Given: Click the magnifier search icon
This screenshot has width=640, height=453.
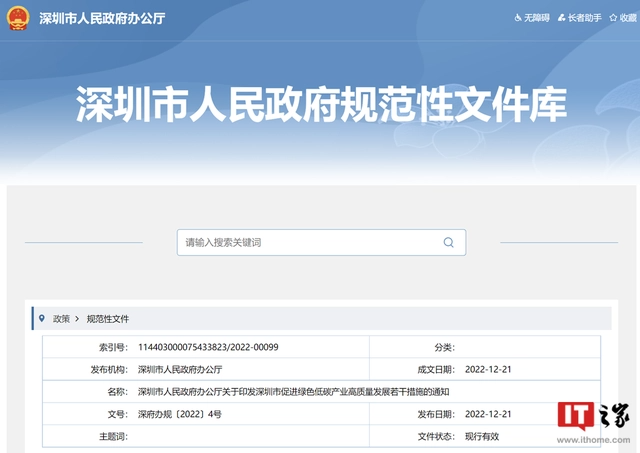Looking at the screenshot, I should point(449,242).
